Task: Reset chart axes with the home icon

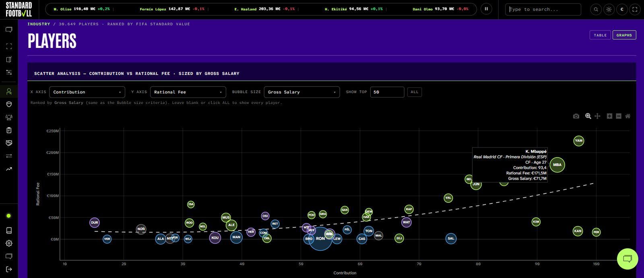Action: (x=627, y=116)
